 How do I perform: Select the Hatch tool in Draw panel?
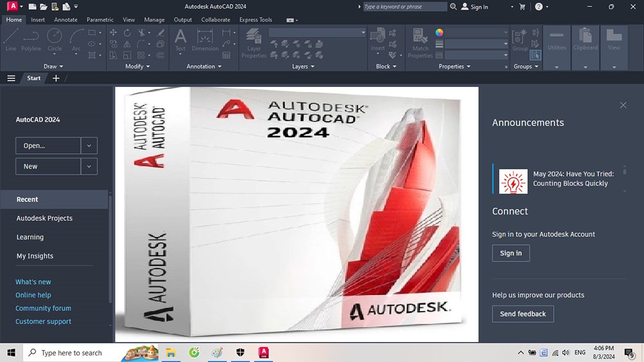(92, 55)
